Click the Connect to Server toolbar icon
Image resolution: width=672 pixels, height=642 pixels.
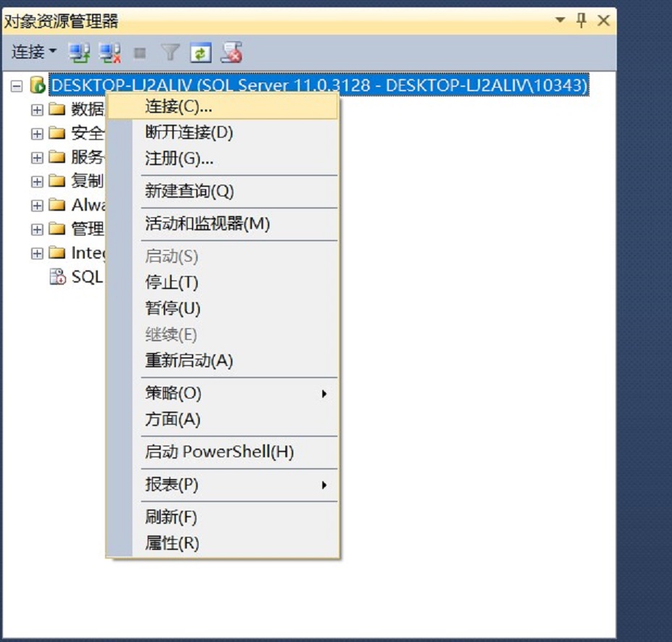click(x=80, y=51)
